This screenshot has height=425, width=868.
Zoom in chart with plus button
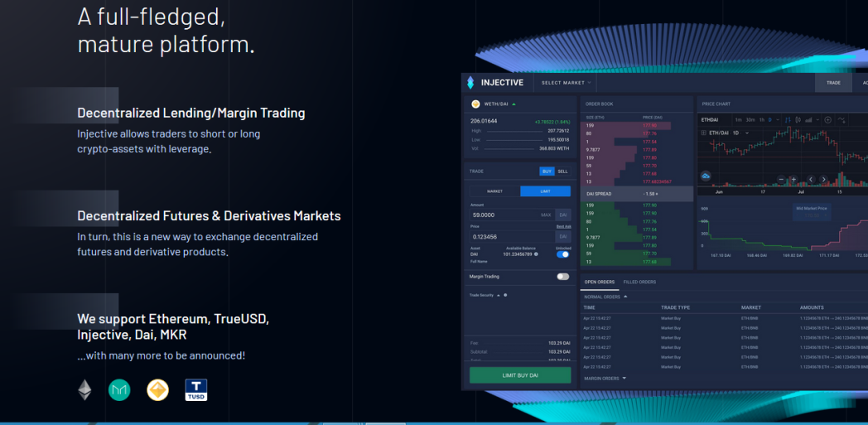coord(793,179)
